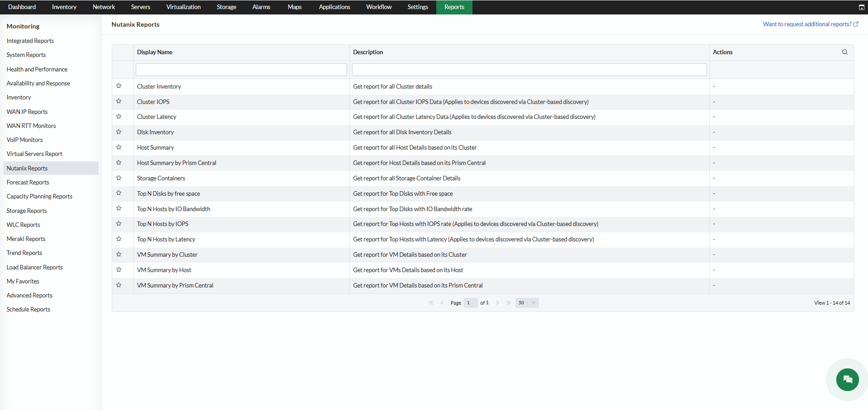
Task: Jump to last page of results
Action: (x=509, y=303)
